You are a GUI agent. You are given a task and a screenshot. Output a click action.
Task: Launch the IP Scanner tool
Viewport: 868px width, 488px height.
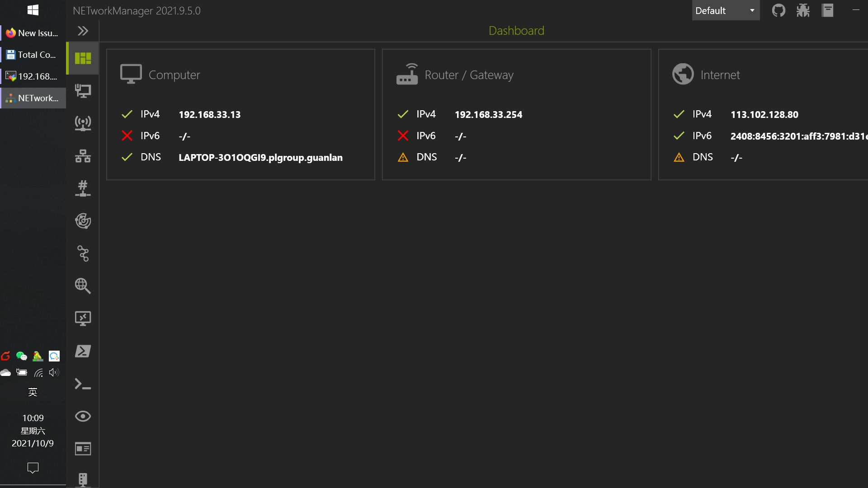83,156
